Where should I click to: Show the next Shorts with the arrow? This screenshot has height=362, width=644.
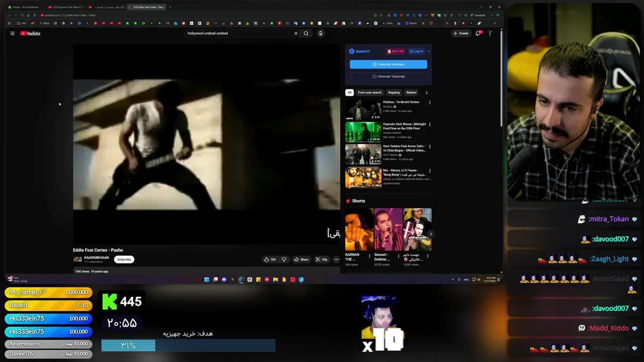(x=430, y=234)
